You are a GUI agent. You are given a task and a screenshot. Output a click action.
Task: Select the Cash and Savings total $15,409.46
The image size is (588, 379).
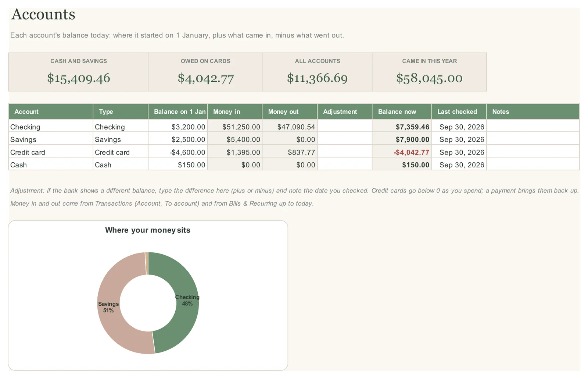pyautogui.click(x=79, y=78)
